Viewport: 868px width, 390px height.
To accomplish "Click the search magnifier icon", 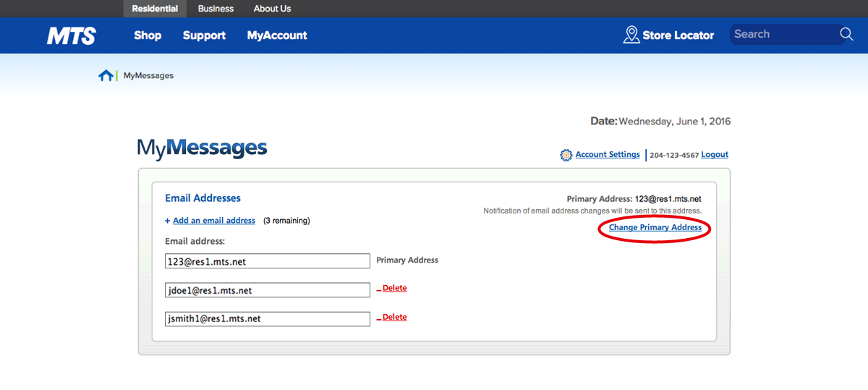I will coord(846,34).
